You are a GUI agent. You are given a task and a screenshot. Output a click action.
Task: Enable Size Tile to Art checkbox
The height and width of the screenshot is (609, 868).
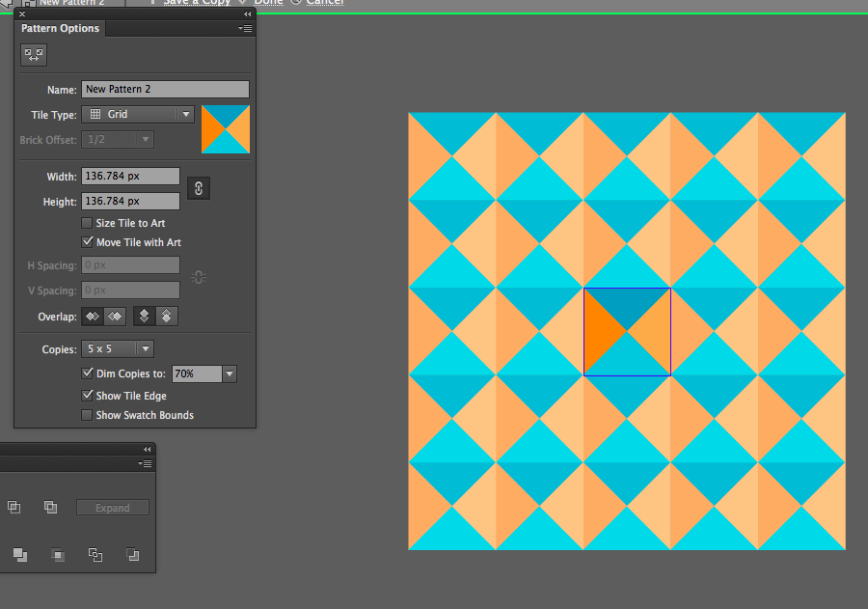click(x=87, y=223)
